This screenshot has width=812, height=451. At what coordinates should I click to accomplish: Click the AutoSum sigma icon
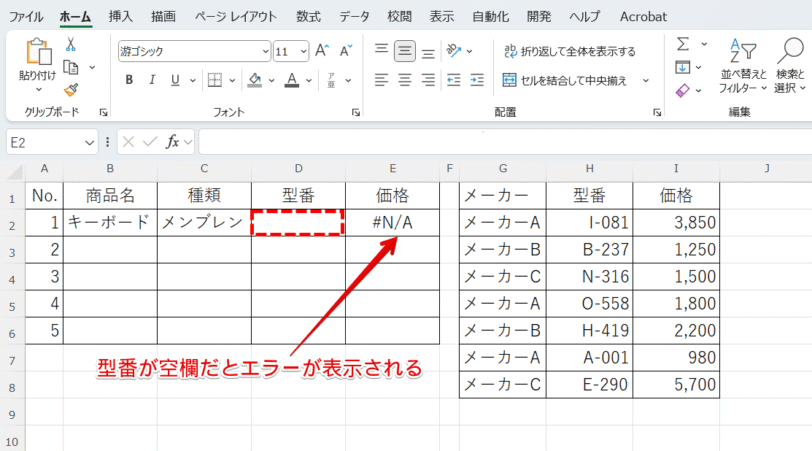(x=683, y=45)
